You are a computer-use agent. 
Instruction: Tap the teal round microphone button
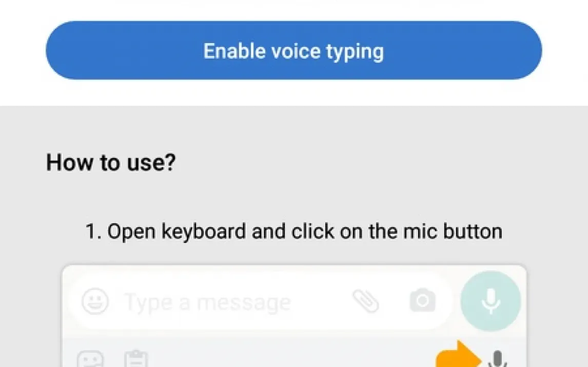pyautogui.click(x=491, y=301)
